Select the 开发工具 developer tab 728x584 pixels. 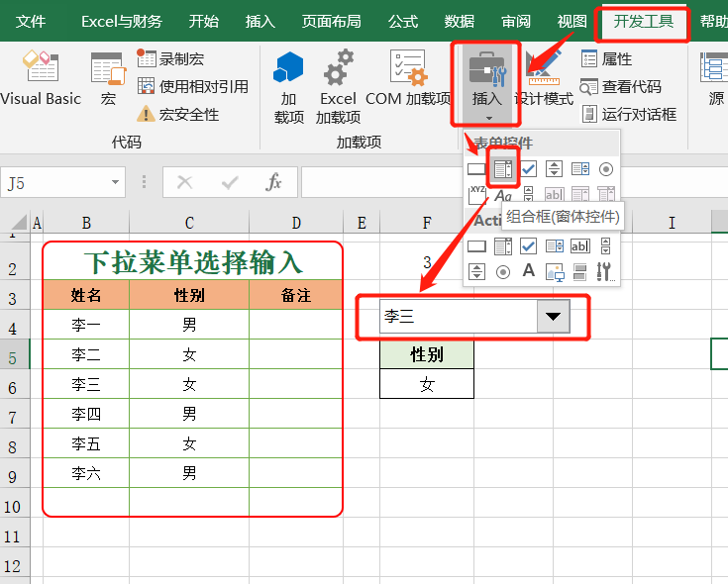(644, 22)
